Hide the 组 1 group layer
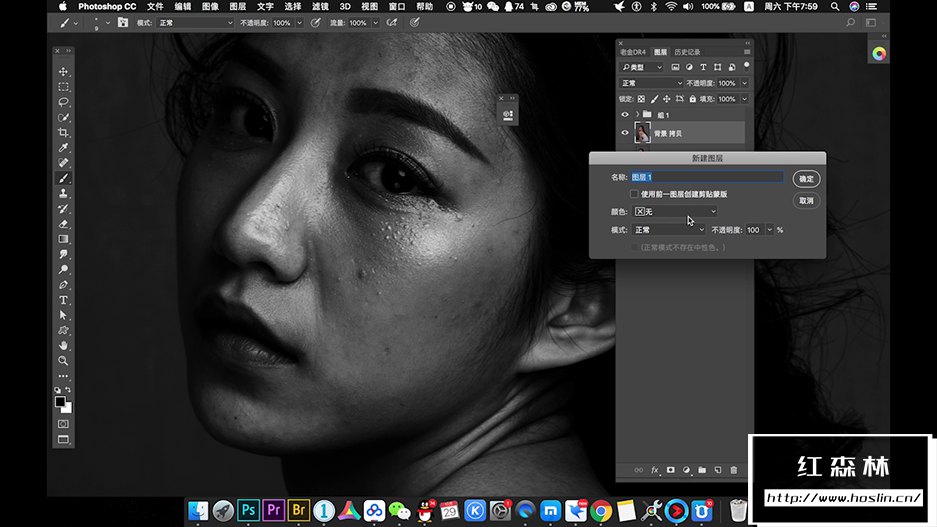Viewport: 937px width, 527px height. (625, 115)
